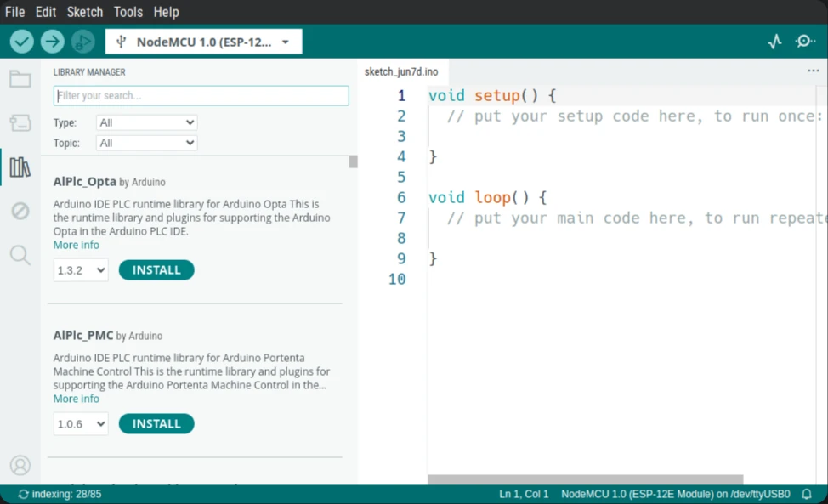Open the Sketch menu
This screenshot has height=504, width=828.
click(84, 12)
